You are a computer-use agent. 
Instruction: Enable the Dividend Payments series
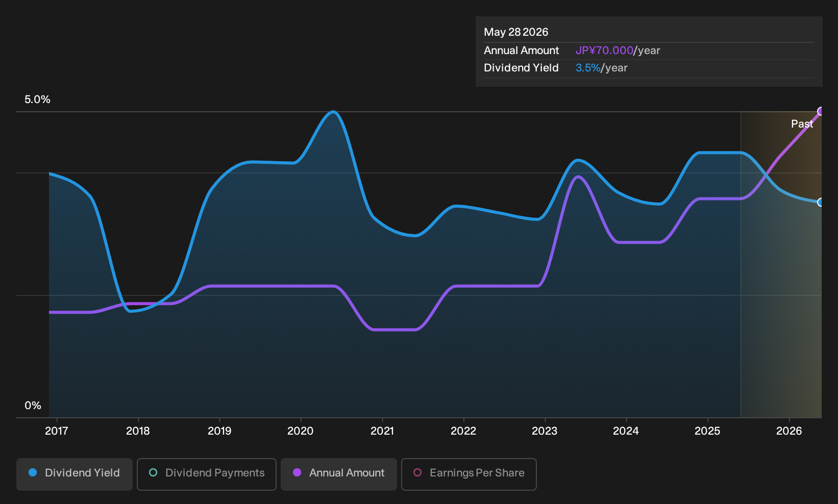pyautogui.click(x=207, y=474)
